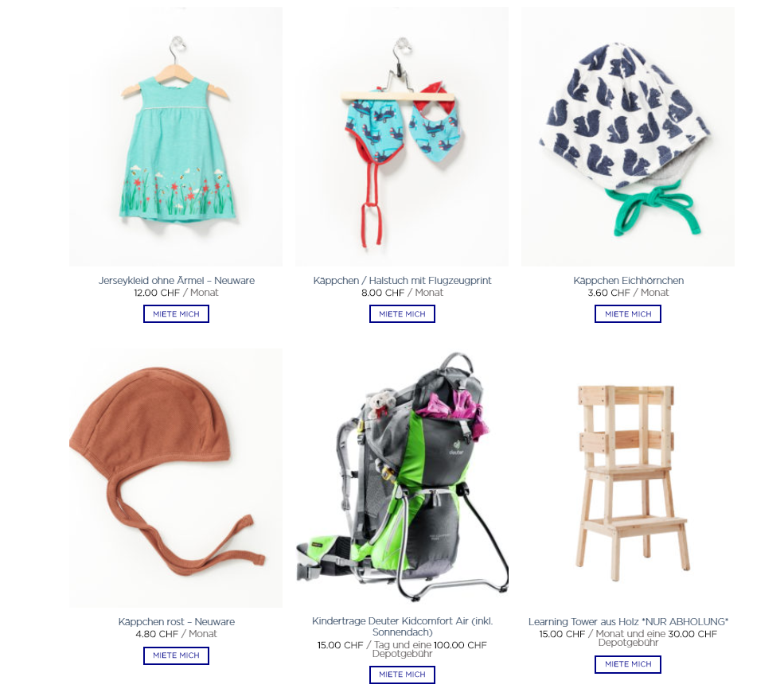Open the turquoise Jerseykleid product image
784x700 pixels.
tap(176, 136)
